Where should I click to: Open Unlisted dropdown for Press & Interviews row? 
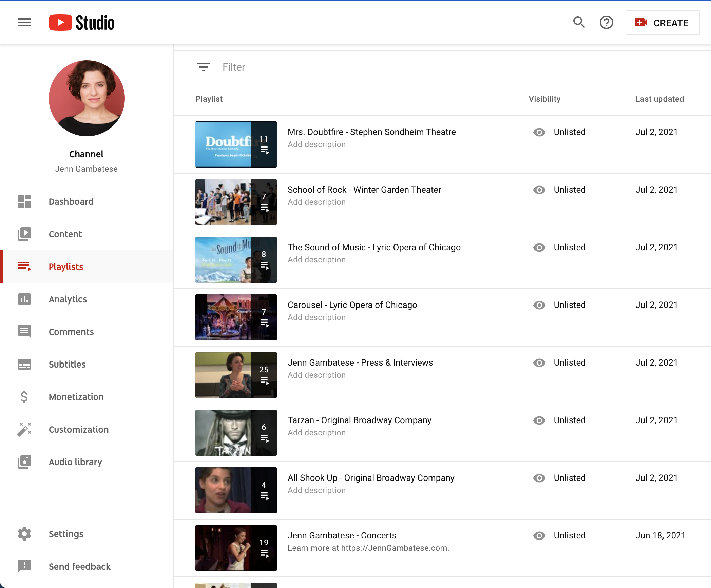pos(570,362)
